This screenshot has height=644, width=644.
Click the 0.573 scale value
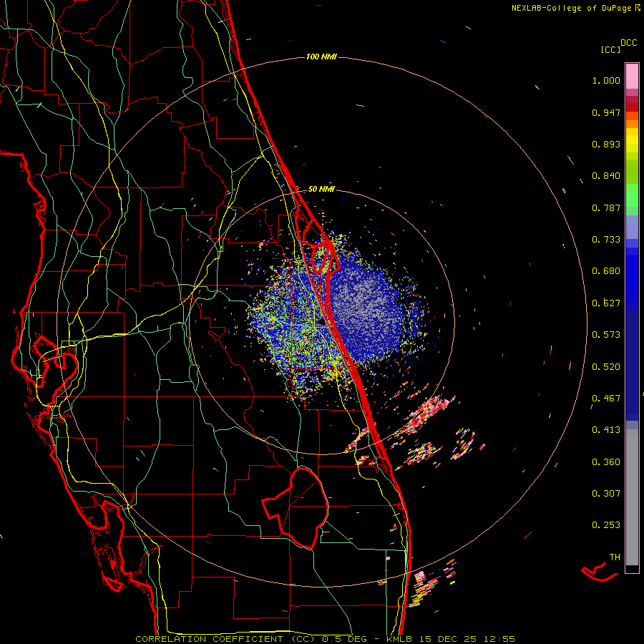pos(606,335)
